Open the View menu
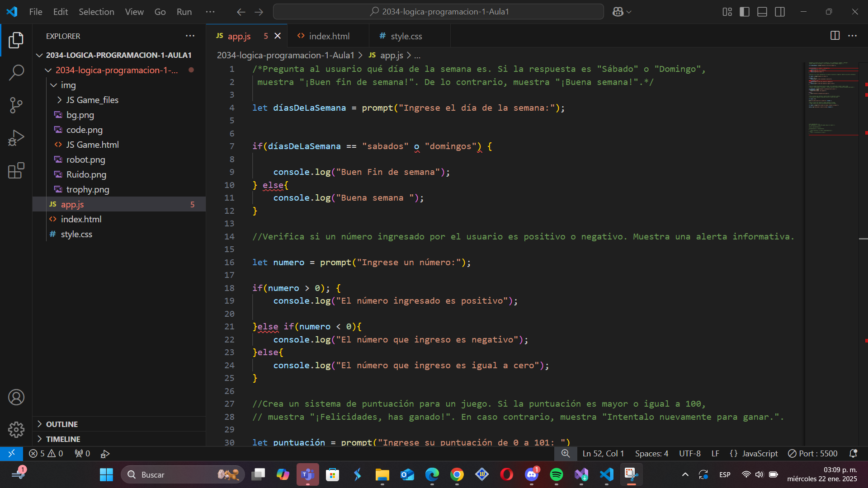Image resolution: width=868 pixels, height=488 pixels. coord(134,12)
